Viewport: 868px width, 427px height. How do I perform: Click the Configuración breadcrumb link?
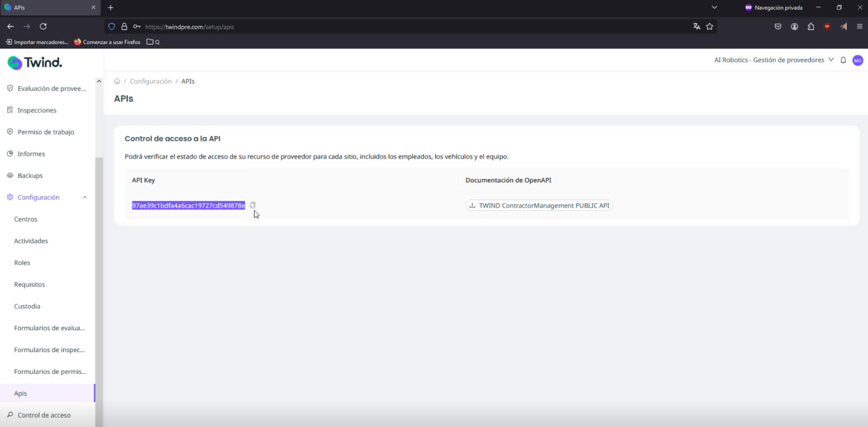click(x=151, y=81)
